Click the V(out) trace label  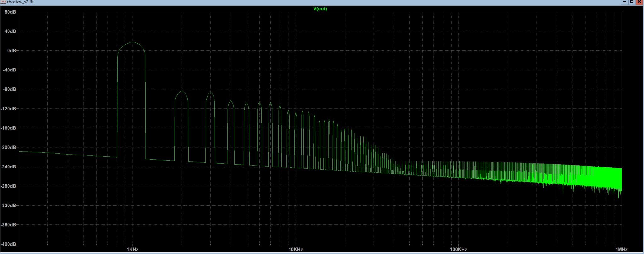(x=320, y=9)
